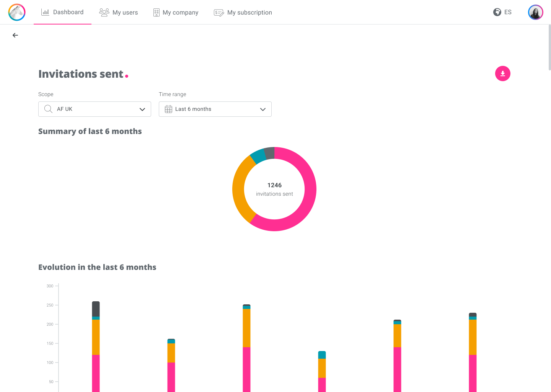Click the Dashboard bar chart icon
Screen dimensions: 551x392
pyautogui.click(x=45, y=12)
